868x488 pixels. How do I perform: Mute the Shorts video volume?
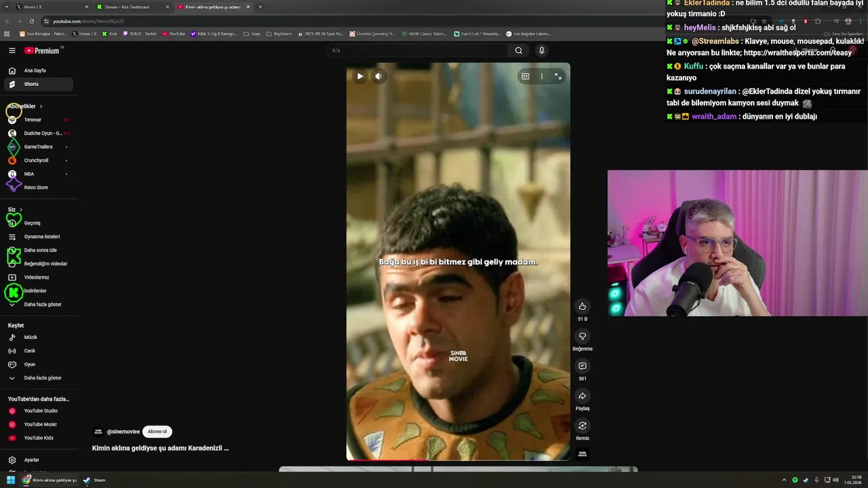pyautogui.click(x=378, y=77)
